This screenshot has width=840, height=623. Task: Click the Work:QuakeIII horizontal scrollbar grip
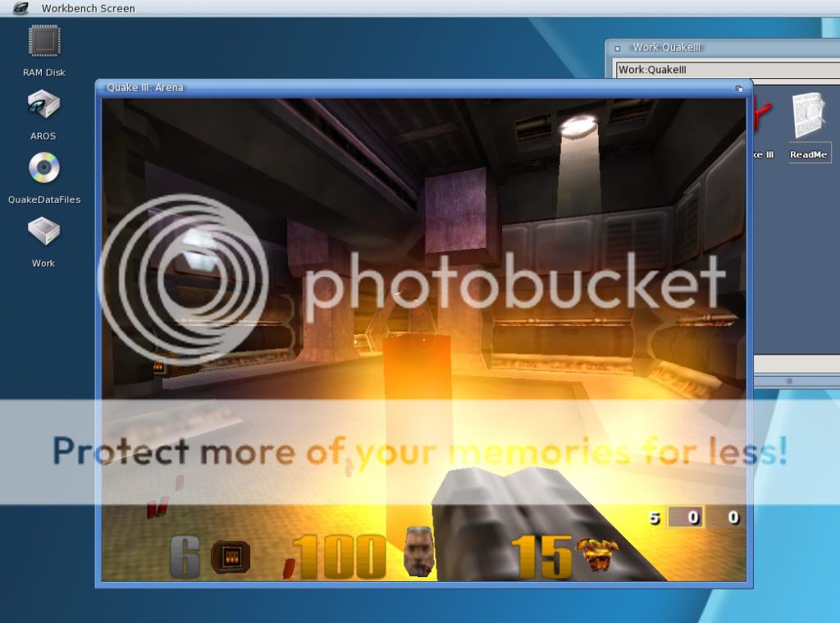tap(789, 381)
